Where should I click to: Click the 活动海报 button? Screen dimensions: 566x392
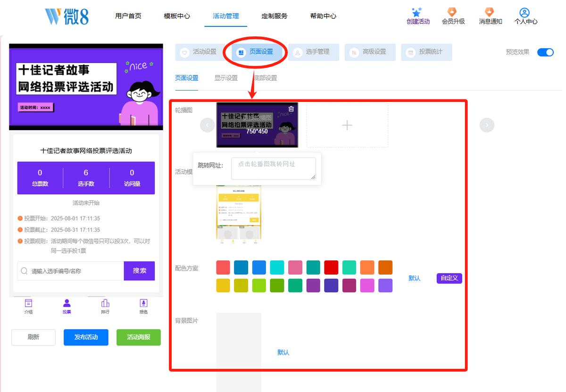(139, 337)
